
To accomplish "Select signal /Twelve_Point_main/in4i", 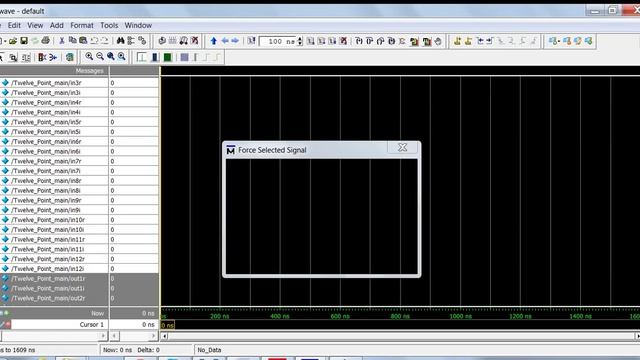I will point(46,112).
